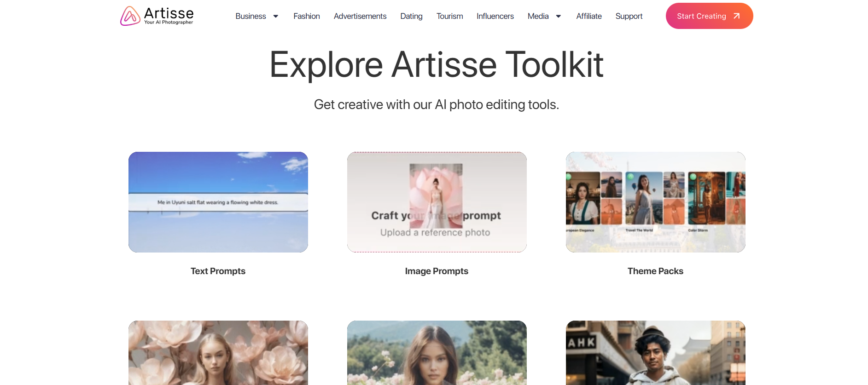
Task: Open the Support link
Action: 629,17
